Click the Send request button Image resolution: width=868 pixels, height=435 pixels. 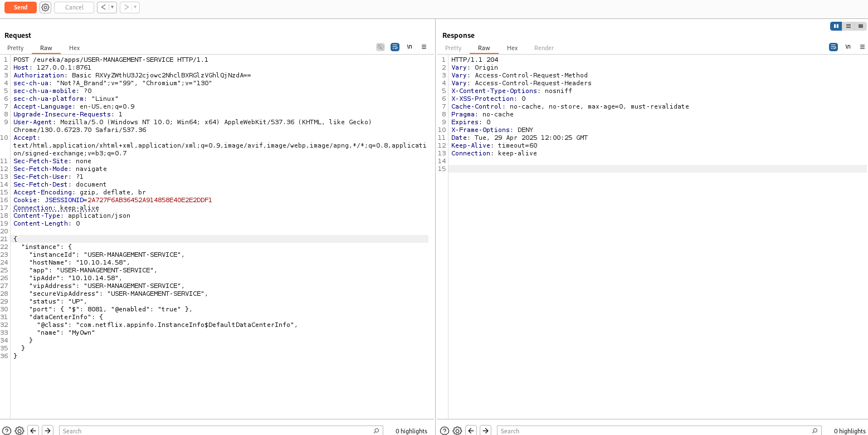coord(21,7)
